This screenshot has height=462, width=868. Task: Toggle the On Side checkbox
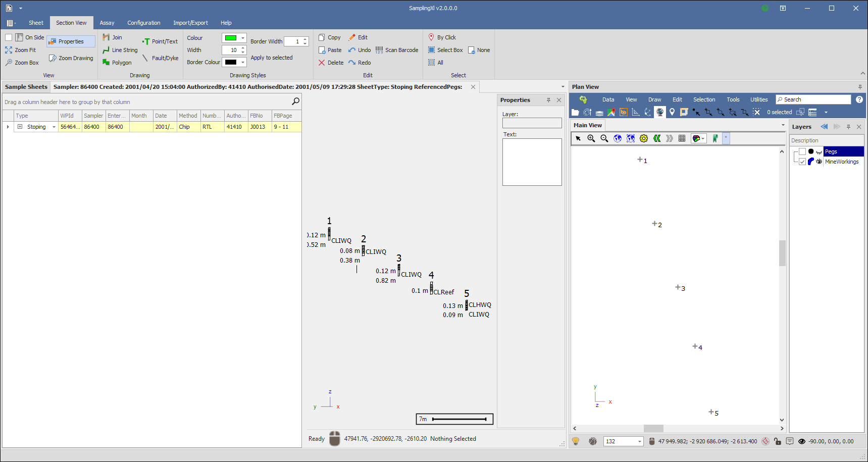(x=9, y=37)
